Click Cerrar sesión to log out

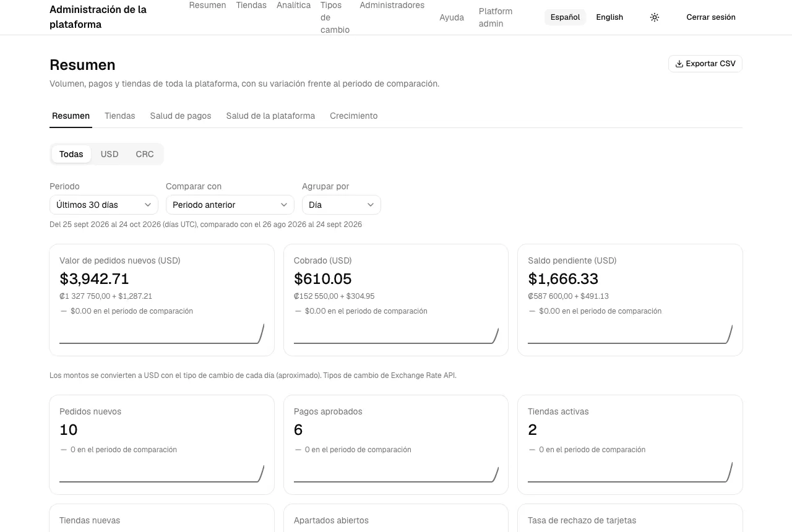(711, 17)
